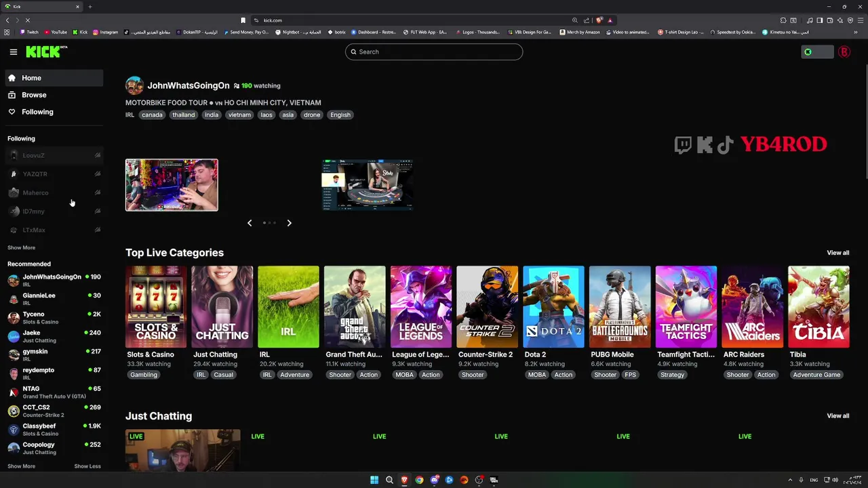Open a new browser tab
The height and width of the screenshot is (488, 868).
(90, 7)
